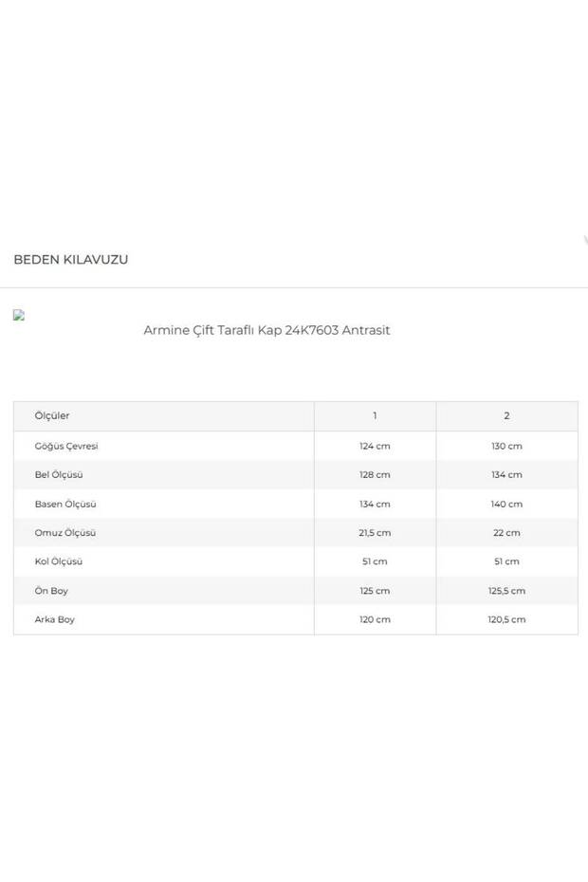Viewport: 588px width, 882px height.
Task: Click the 125,5 cm front length value
Action: (x=506, y=591)
